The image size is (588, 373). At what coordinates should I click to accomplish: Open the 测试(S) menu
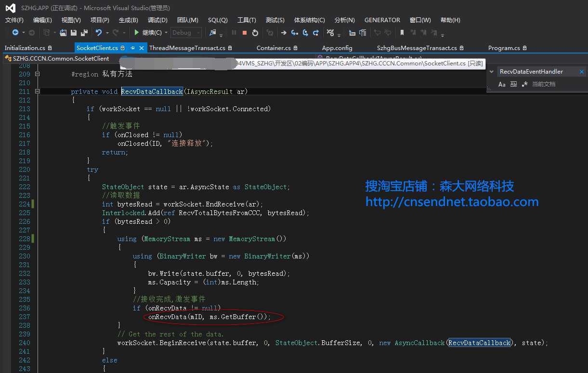(275, 20)
